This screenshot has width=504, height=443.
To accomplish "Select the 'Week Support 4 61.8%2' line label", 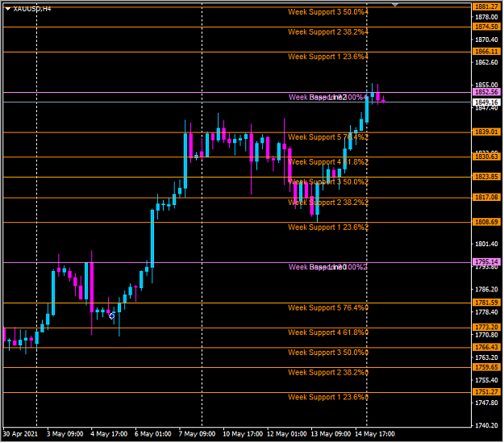I will coord(328,162).
